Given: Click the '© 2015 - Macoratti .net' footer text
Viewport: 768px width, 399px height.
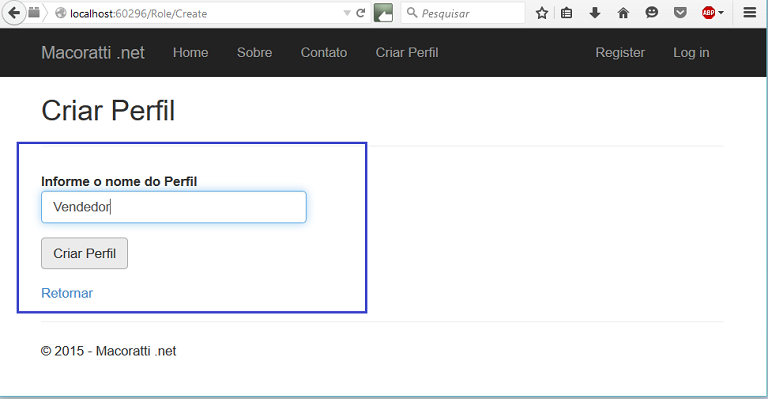Looking at the screenshot, I should pos(108,351).
